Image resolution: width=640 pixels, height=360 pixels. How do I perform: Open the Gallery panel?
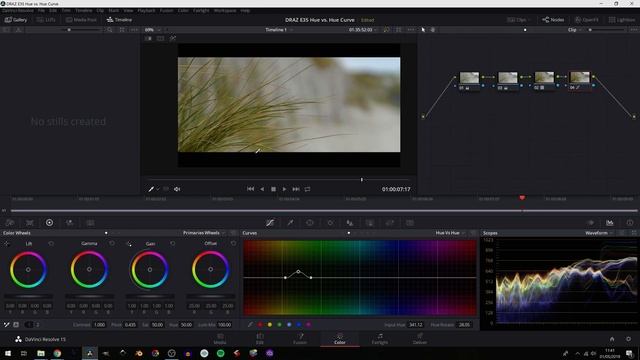pyautogui.click(x=16, y=20)
